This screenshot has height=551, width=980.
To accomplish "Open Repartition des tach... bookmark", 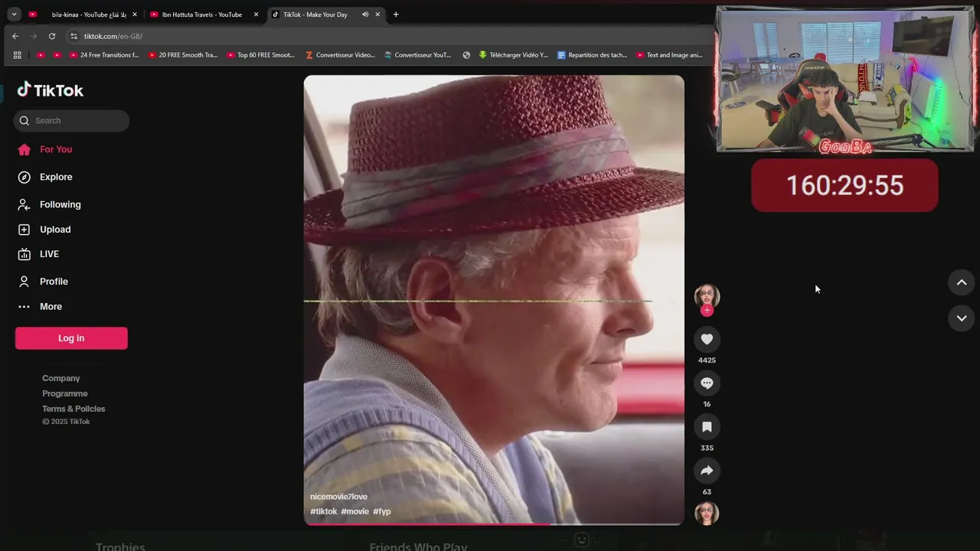I will (x=593, y=55).
